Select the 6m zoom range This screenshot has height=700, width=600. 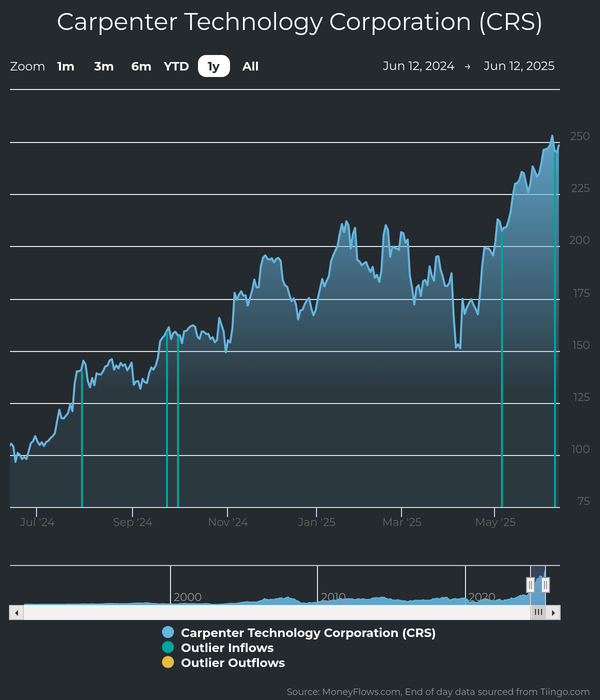click(141, 66)
